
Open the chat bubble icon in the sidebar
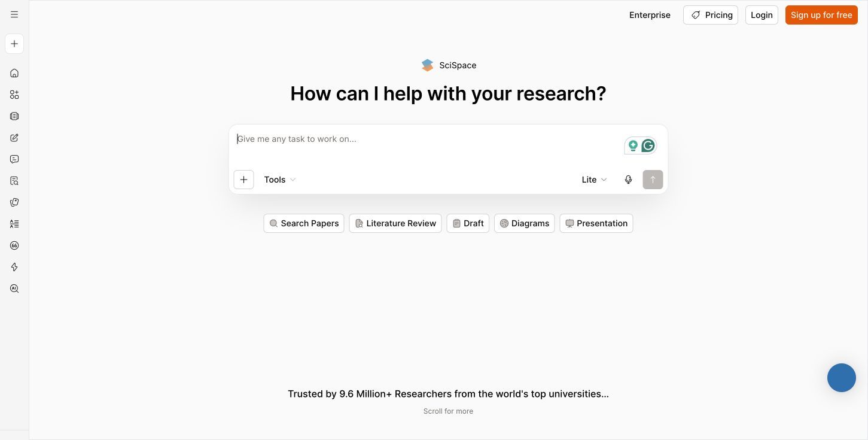pos(14,159)
